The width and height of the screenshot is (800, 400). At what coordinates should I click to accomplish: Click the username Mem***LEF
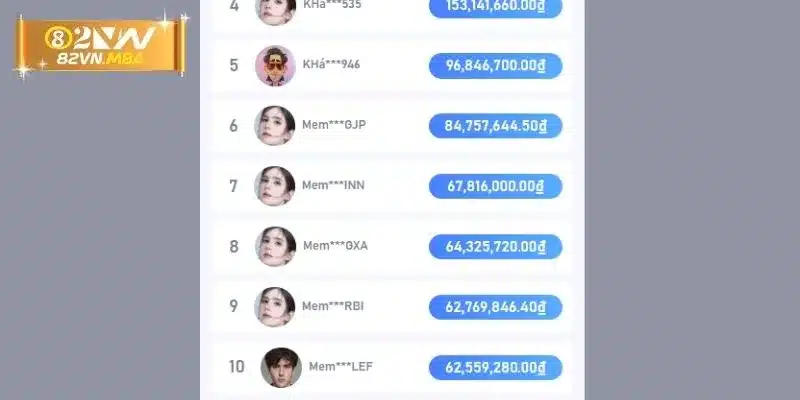[340, 367]
